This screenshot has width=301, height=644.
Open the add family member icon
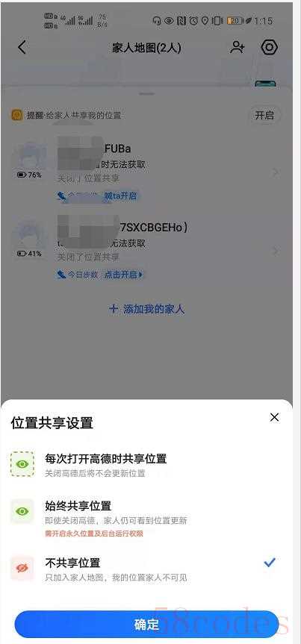[238, 47]
